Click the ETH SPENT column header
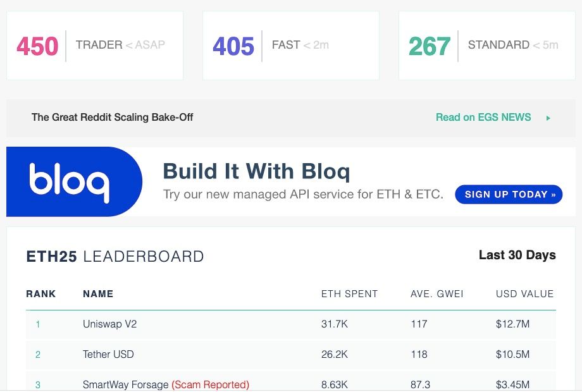Image resolution: width=582 pixels, height=392 pixels. click(349, 294)
